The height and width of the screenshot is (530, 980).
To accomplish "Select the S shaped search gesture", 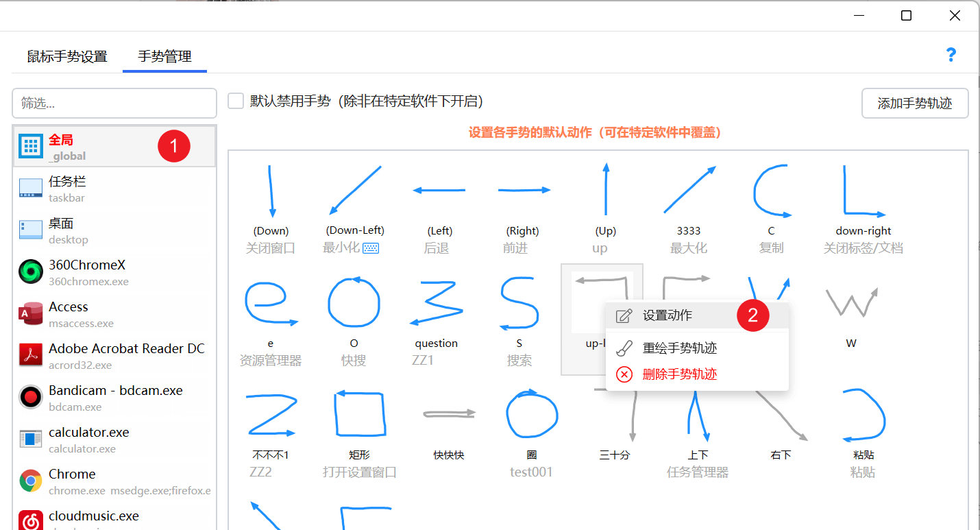I will (519, 304).
